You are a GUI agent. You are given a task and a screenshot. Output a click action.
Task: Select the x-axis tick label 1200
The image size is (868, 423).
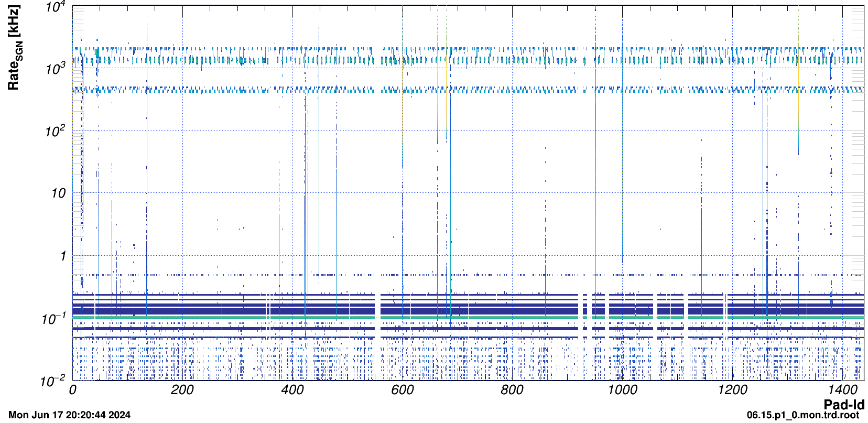coord(732,390)
